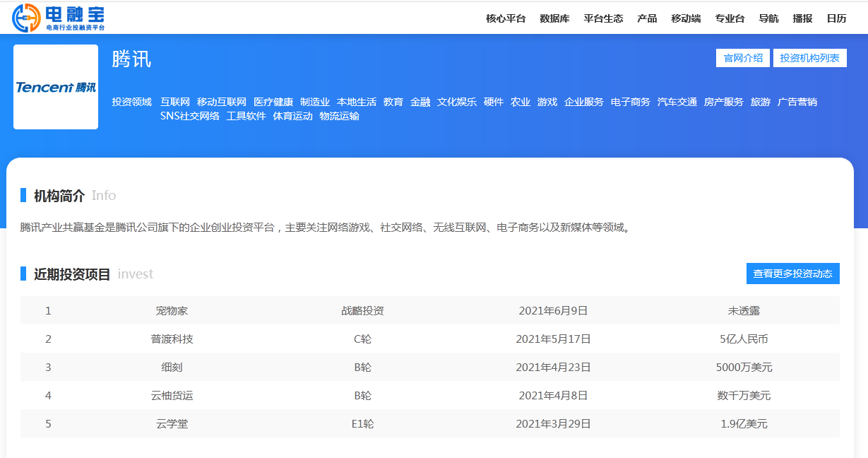This screenshot has width=868, height=458.
Task: Click the E1轮 round cell
Action: [x=362, y=423]
